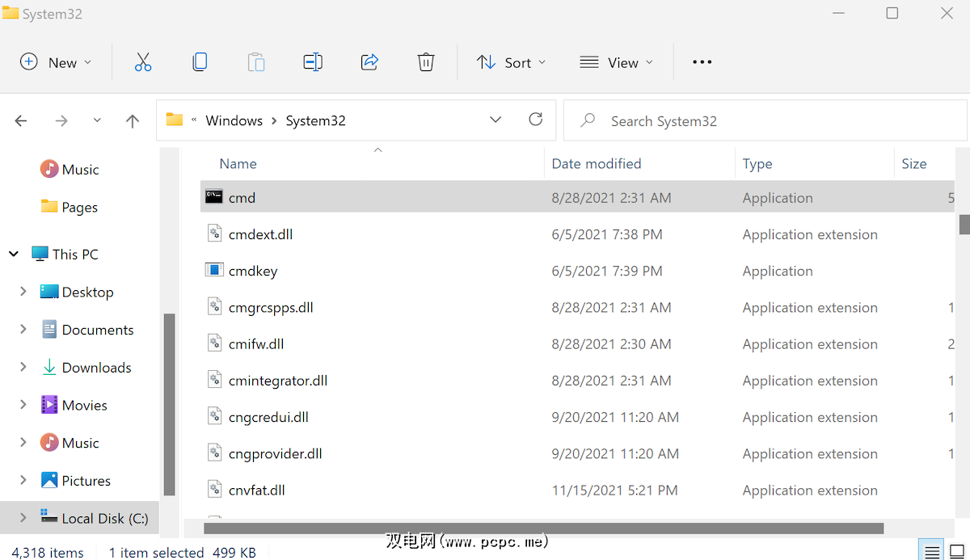Open address bar history dropdown

[496, 120]
